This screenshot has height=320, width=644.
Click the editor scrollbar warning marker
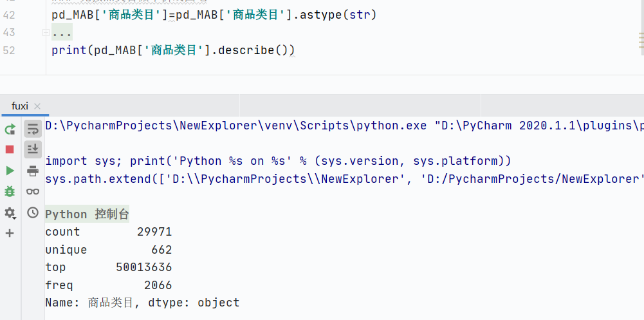[x=641, y=41]
